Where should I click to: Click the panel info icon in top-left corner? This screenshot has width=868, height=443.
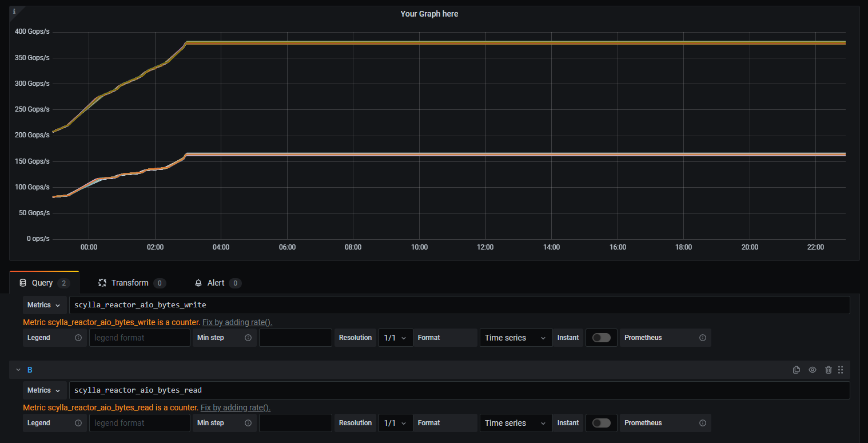(14, 10)
